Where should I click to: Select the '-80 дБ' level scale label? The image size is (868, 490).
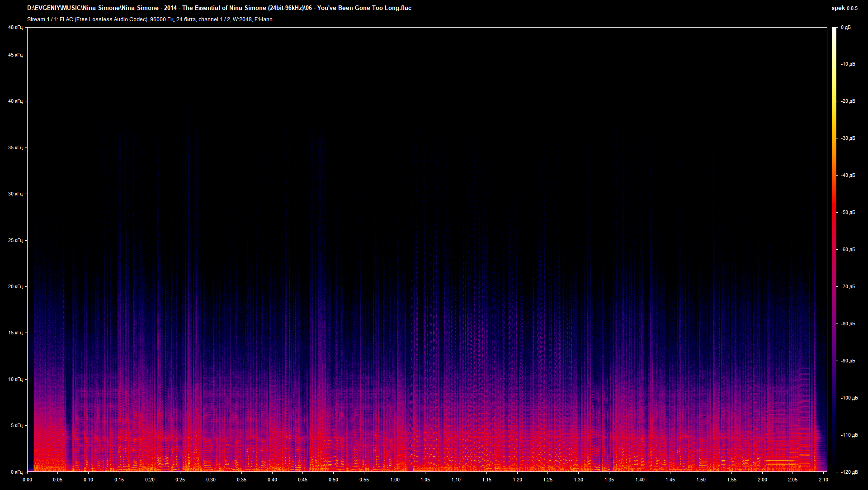click(x=848, y=324)
